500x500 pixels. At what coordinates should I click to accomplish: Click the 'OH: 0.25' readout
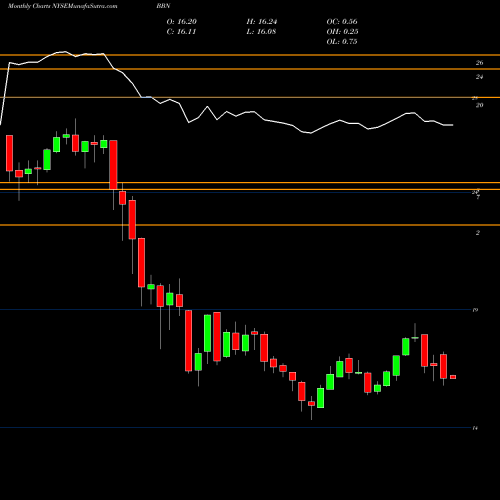pyautogui.click(x=342, y=32)
